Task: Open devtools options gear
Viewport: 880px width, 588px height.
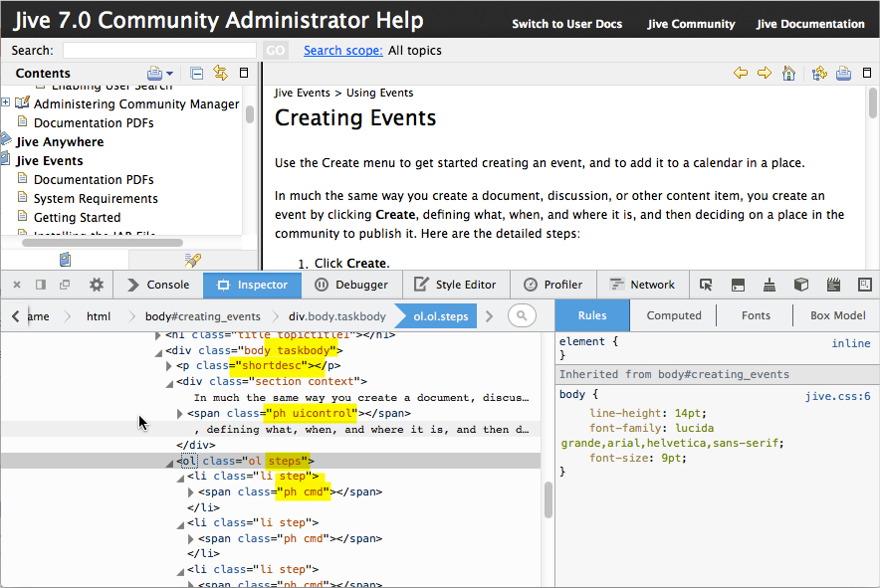Action: point(97,285)
